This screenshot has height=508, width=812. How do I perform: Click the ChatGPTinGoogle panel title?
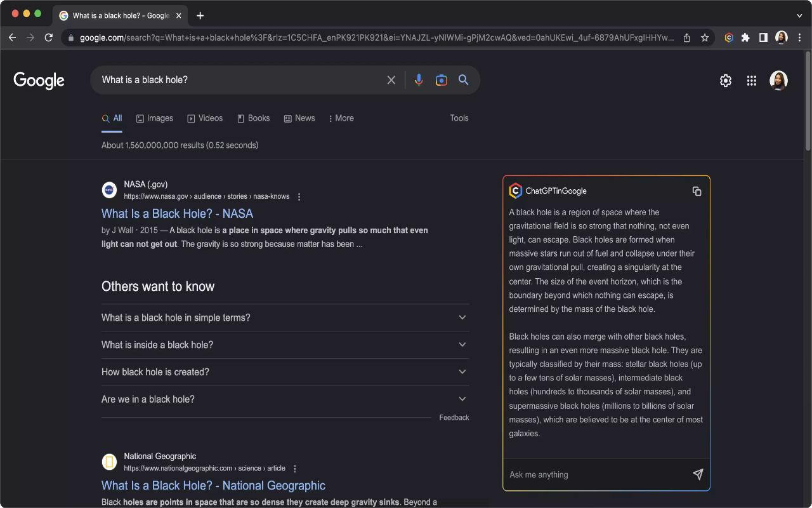tap(556, 191)
